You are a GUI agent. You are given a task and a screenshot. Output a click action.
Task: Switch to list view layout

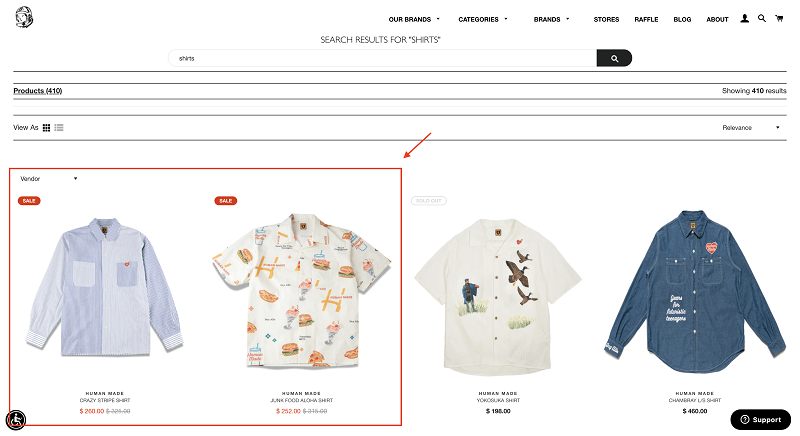(59, 128)
